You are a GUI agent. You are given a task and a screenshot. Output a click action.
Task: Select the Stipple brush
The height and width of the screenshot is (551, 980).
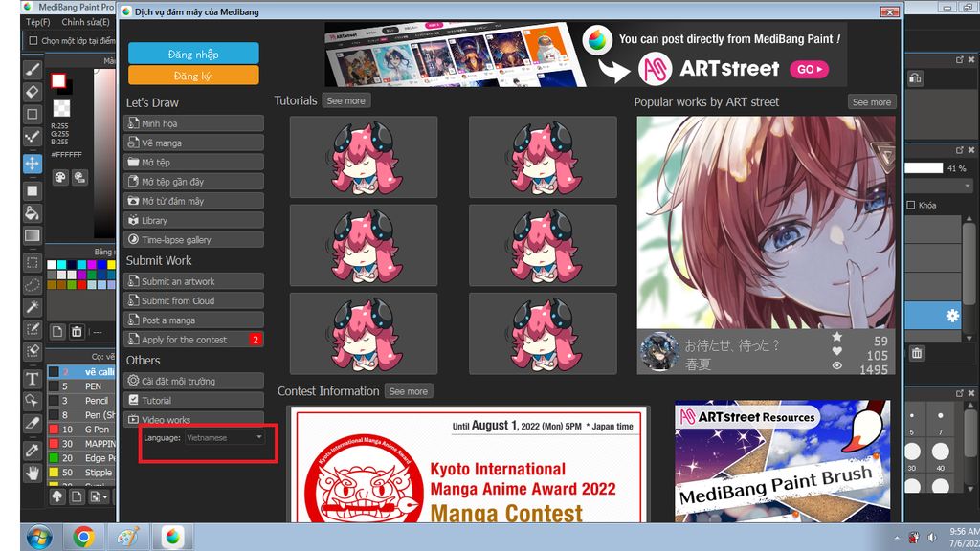(x=81, y=473)
